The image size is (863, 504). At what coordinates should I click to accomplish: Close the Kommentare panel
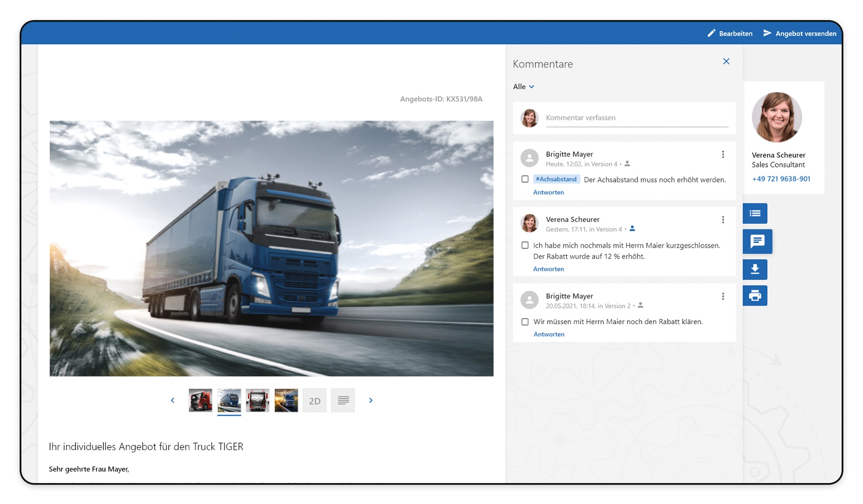(x=726, y=62)
